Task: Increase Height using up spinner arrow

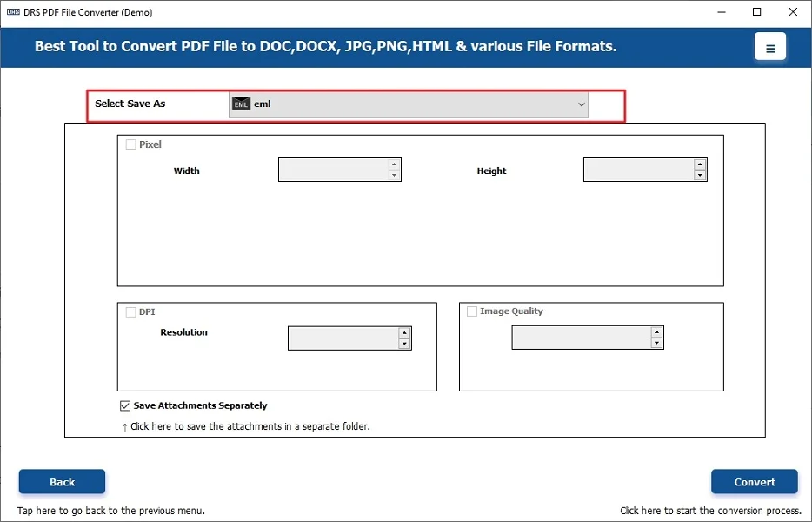Action: tap(700, 164)
